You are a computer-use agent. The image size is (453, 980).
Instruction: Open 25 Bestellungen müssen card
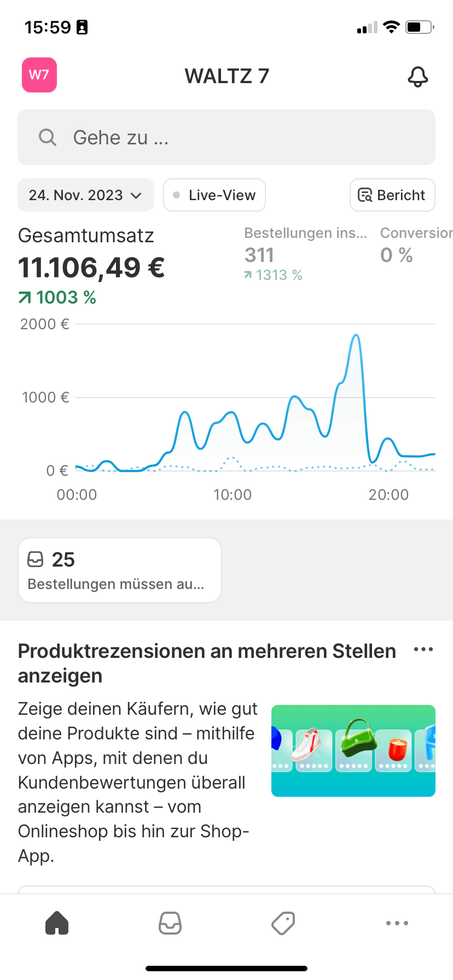(120, 570)
